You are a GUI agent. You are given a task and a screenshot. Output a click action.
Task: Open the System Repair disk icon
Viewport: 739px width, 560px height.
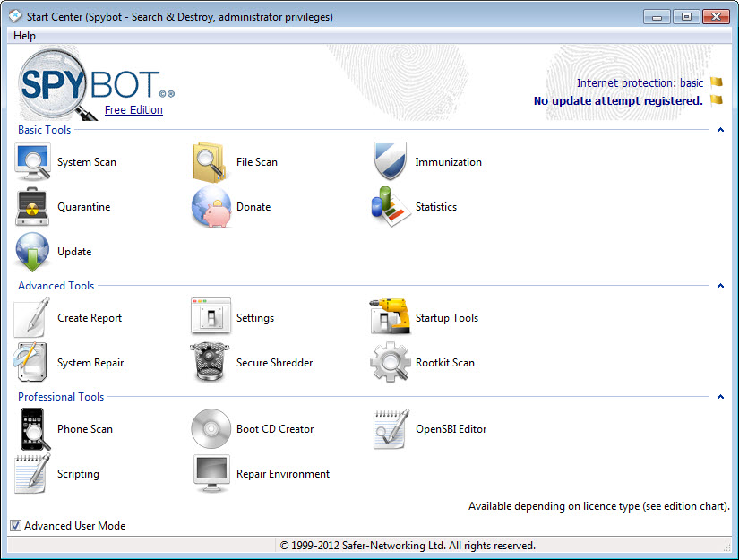coord(30,362)
